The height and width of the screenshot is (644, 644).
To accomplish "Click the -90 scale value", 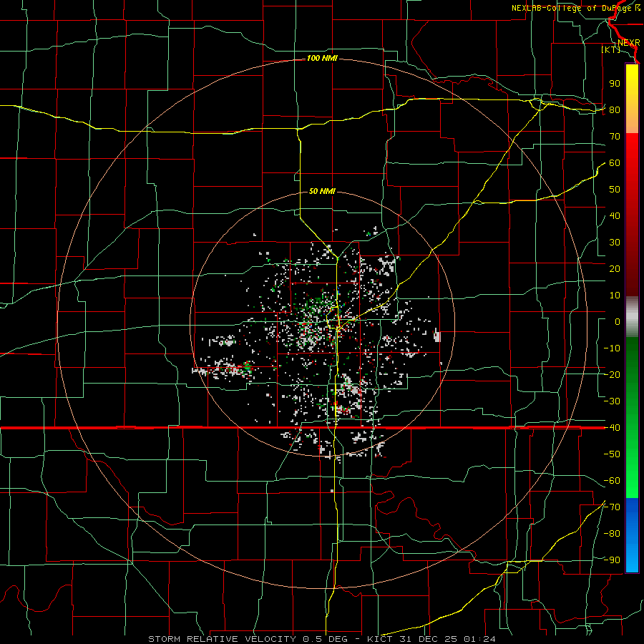I will (x=612, y=560).
